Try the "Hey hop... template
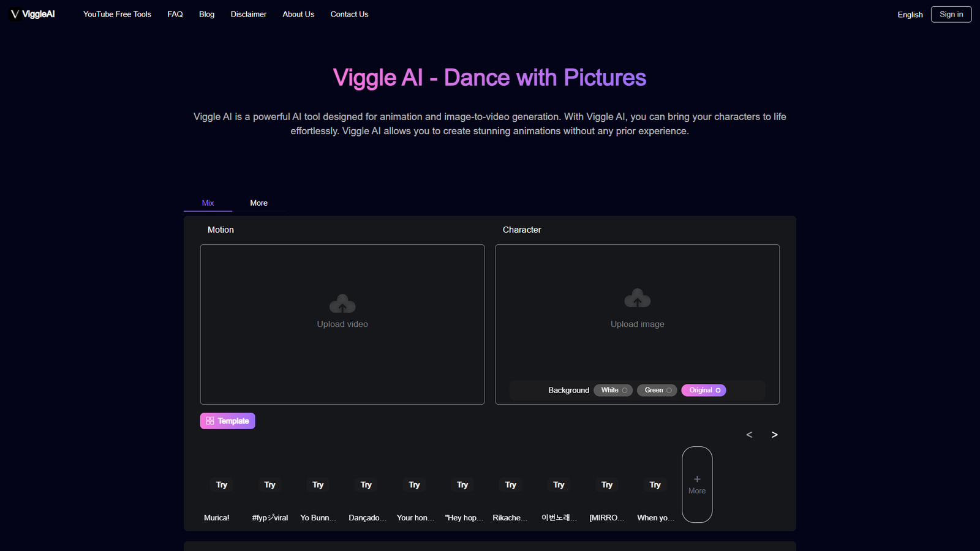The width and height of the screenshot is (980, 551). [462, 485]
